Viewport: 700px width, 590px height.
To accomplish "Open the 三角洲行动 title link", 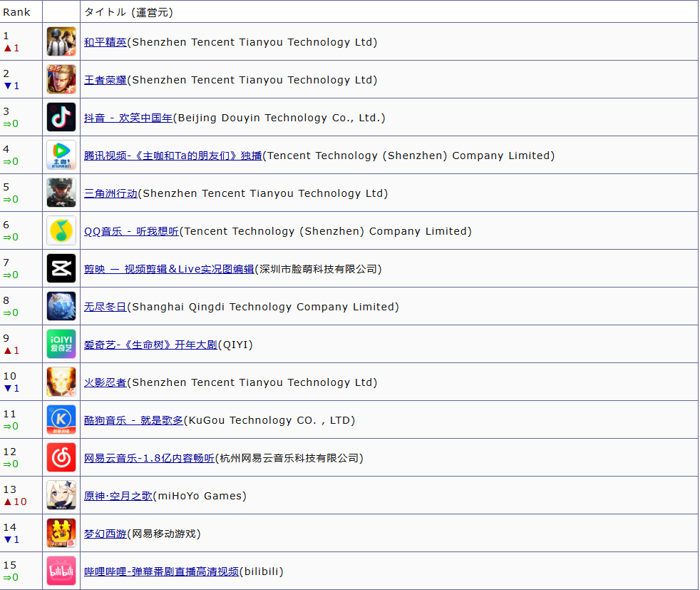I will (110, 193).
